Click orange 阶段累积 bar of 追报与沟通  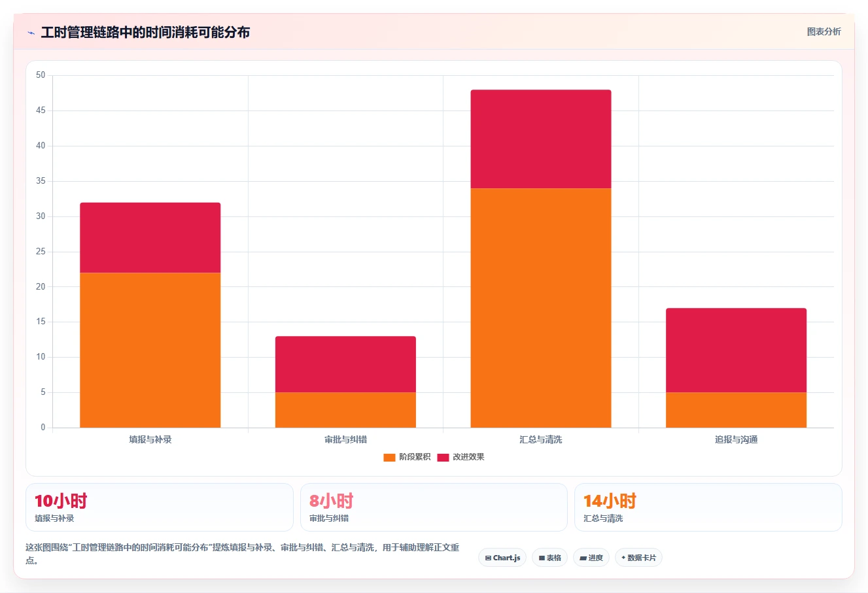pyautogui.click(x=736, y=410)
